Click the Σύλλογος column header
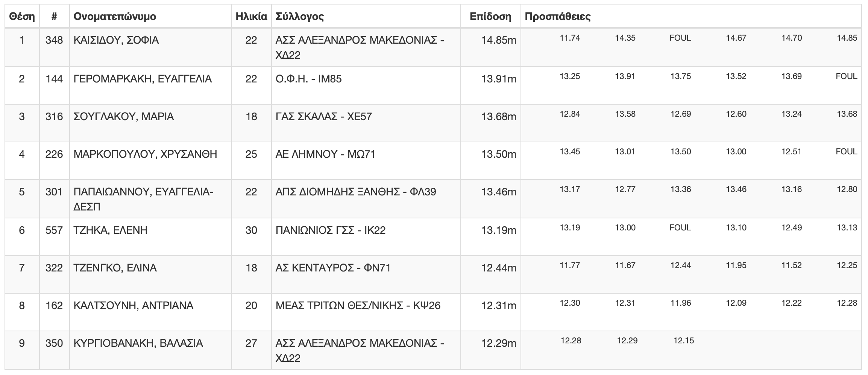The width and height of the screenshot is (868, 375). [x=300, y=17]
